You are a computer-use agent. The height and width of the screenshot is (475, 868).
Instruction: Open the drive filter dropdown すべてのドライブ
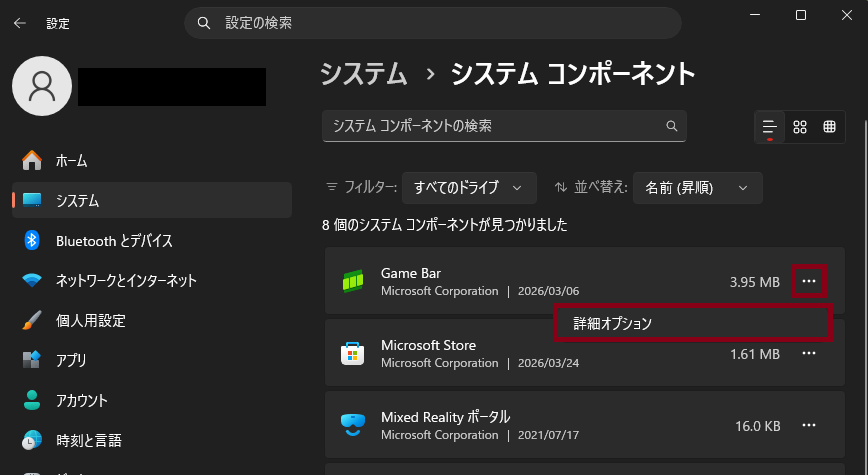469,187
